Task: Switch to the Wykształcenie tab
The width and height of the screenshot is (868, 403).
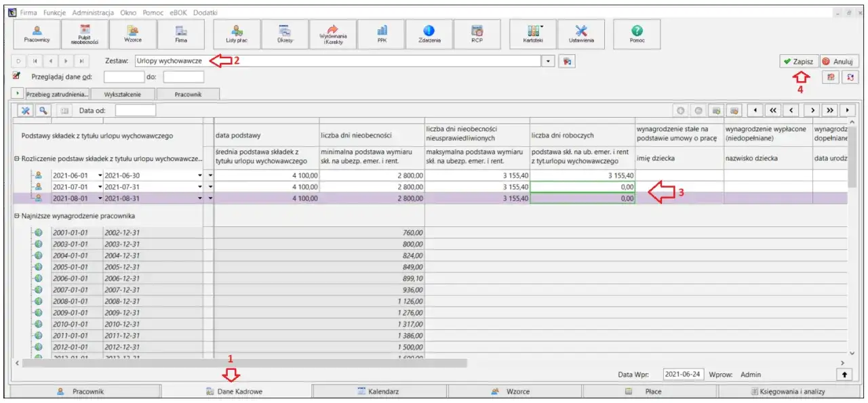Action: [123, 95]
